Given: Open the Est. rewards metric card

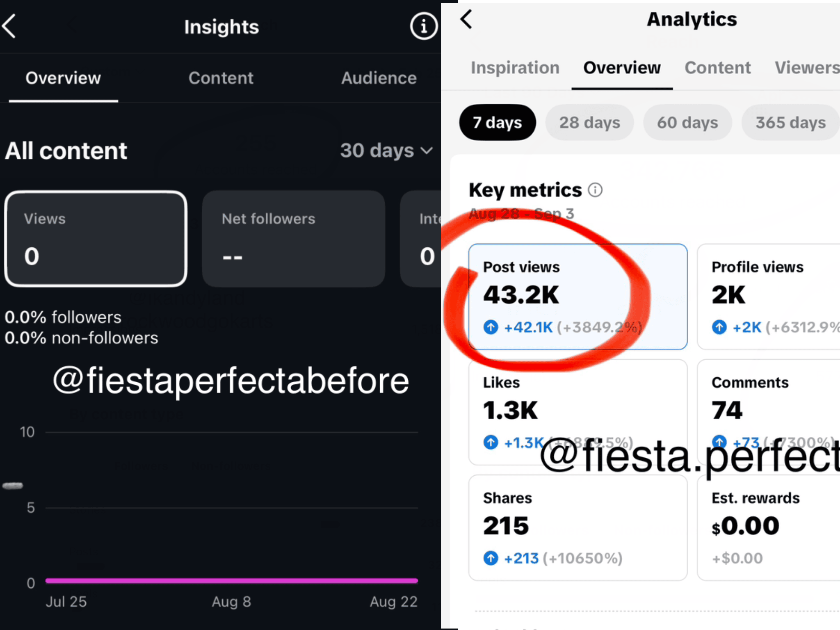Looking at the screenshot, I should coord(769,527).
